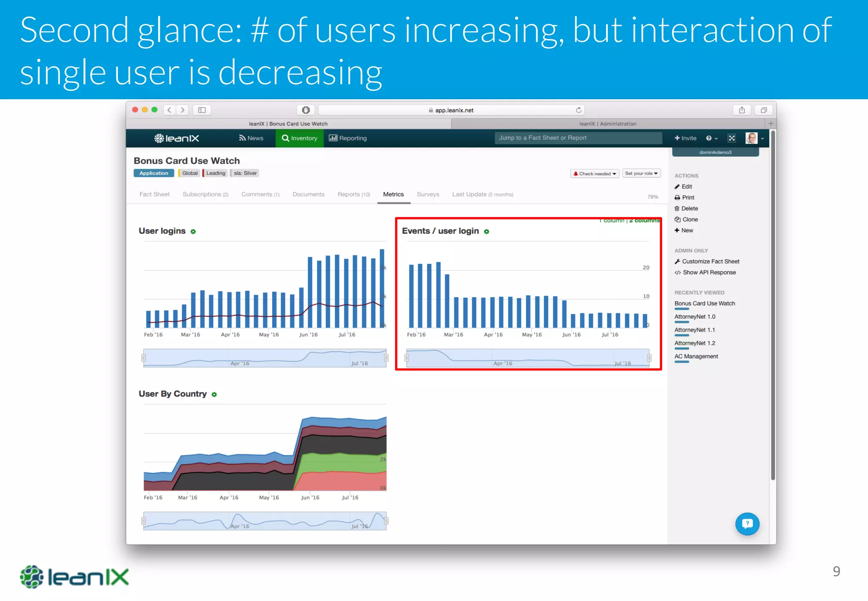868x601 pixels.
Task: Expand the Set your role dropdown
Action: [641, 173]
